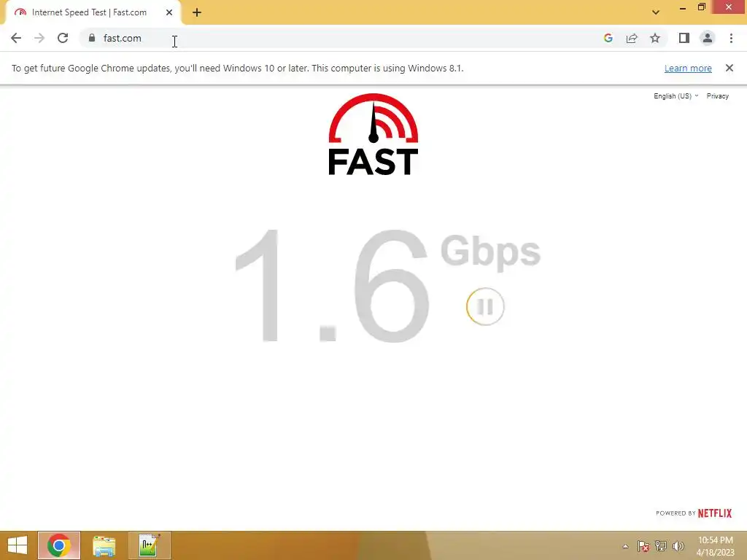Dismiss the Windows 8.1 update notice

729,68
